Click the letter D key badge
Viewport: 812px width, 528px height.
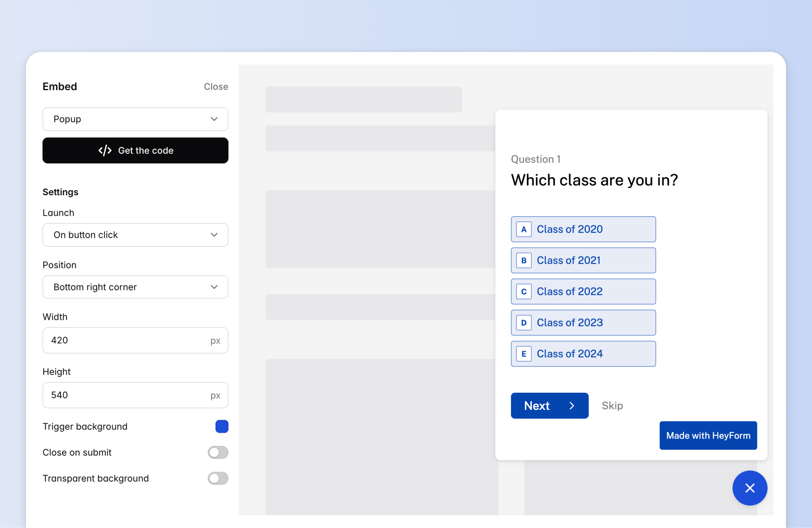click(x=524, y=323)
